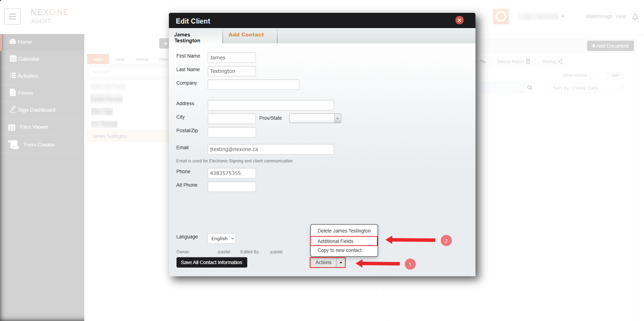The image size is (644, 321).
Task: Click into the Company input field
Action: (253, 85)
